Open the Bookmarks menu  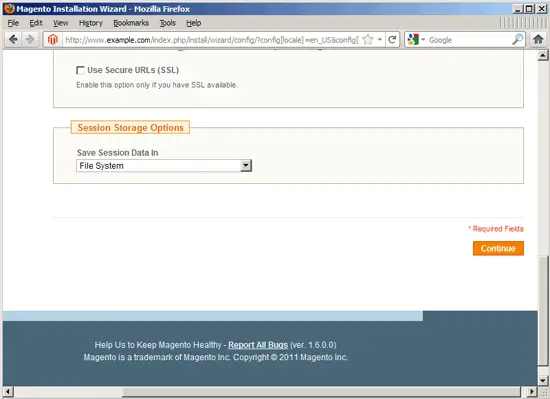point(131,23)
